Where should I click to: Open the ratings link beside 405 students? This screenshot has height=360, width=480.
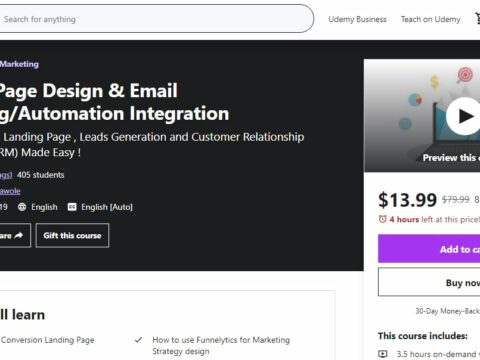(6, 175)
